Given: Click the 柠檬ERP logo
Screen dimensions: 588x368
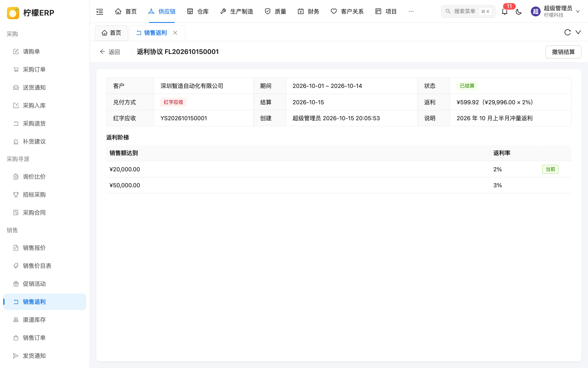Looking at the screenshot, I should pyautogui.click(x=31, y=13).
